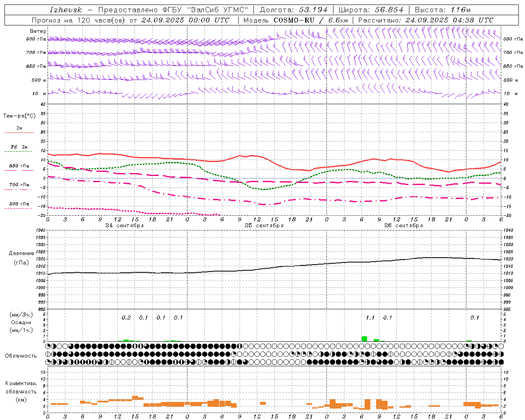Click the computed time 24.09.2025 04:38 UTC
The height and width of the screenshot is (420, 525).
coord(450,20)
